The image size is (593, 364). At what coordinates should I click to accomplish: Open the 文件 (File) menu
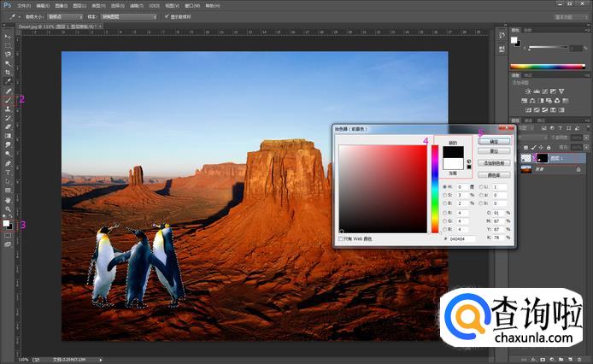coord(23,4)
